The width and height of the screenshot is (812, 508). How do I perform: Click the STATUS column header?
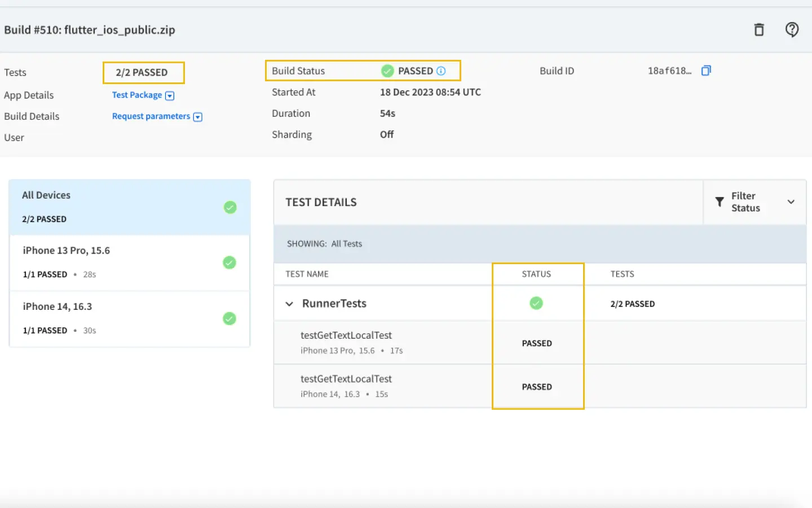pyautogui.click(x=536, y=274)
